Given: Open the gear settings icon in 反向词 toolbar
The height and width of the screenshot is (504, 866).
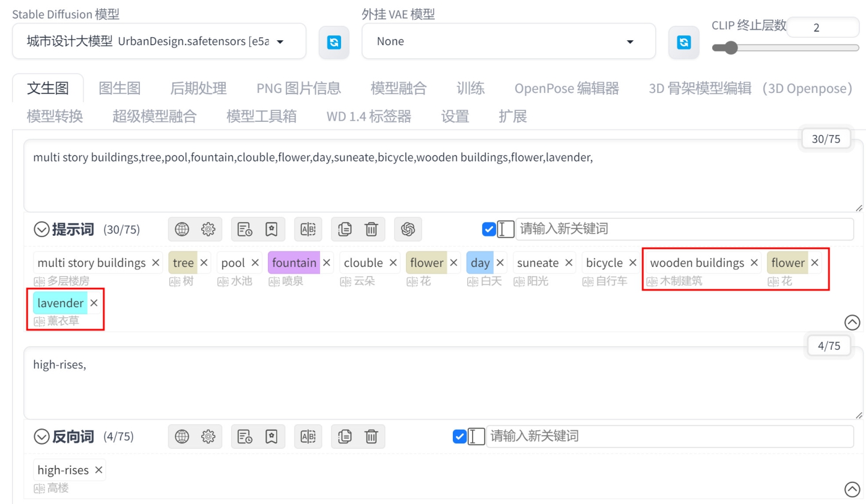Looking at the screenshot, I should click(208, 437).
